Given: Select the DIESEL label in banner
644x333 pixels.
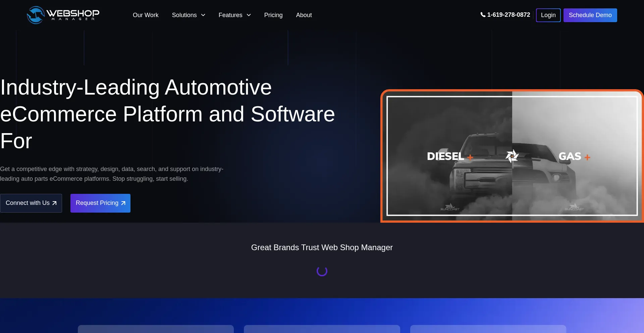Looking at the screenshot, I should [x=445, y=156].
